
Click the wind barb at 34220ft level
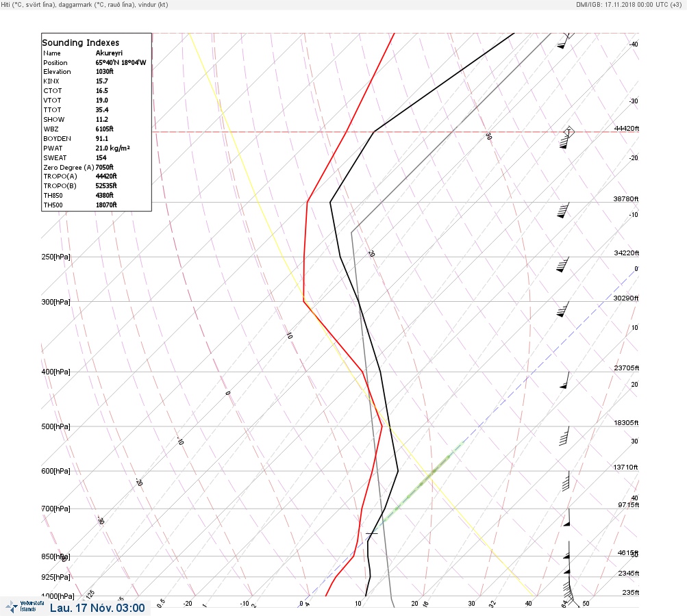[562, 264]
